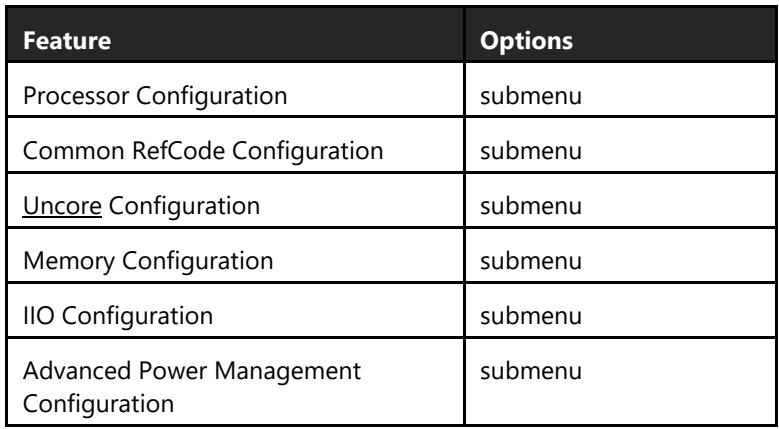Open the Memory Configuration entry
779x429 pixels.
148,261
